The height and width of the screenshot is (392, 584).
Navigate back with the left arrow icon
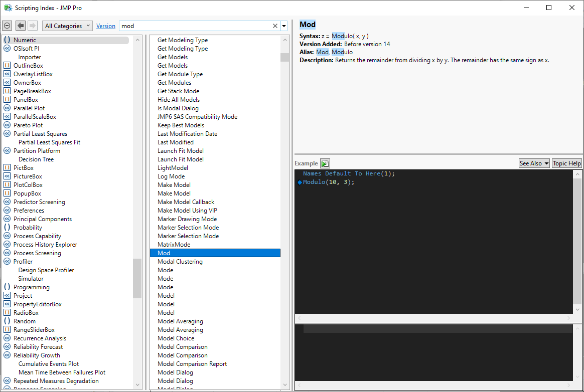pos(20,25)
